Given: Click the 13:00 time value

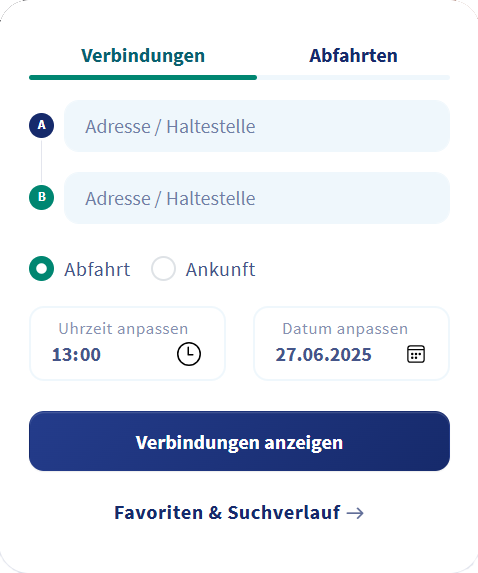Looking at the screenshot, I should 76,354.
